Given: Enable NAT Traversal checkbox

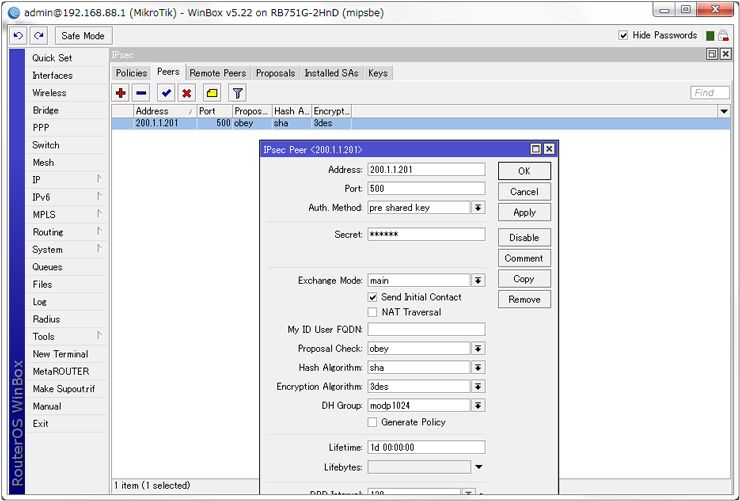Looking at the screenshot, I should click(372, 312).
